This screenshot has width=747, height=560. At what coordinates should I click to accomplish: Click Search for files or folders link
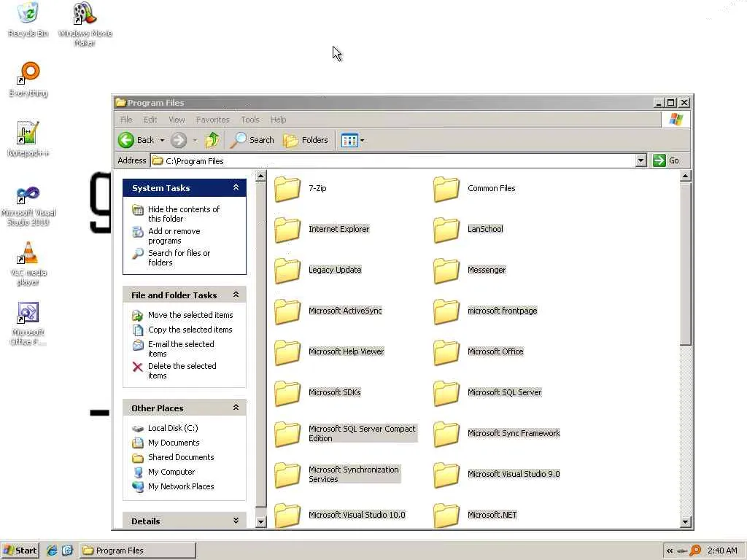(179, 257)
